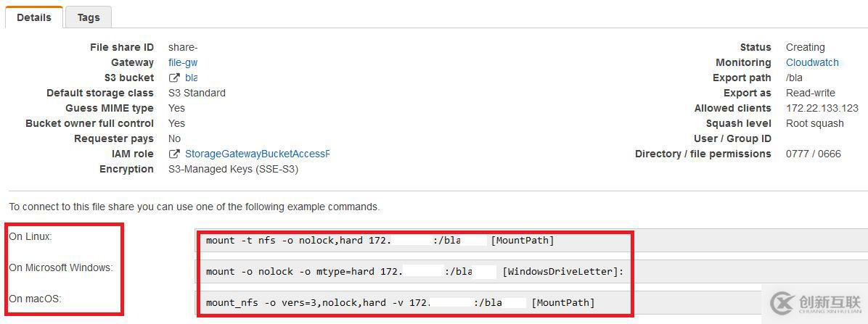Viewport: 868px width, 324px height.
Task: Click the external link icon beside IAM role
Action: point(174,154)
